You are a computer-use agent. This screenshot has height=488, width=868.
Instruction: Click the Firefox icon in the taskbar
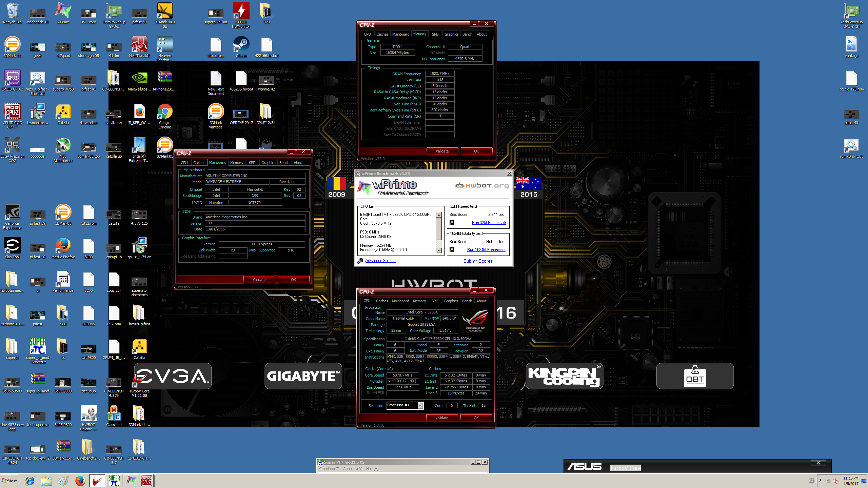(80, 481)
